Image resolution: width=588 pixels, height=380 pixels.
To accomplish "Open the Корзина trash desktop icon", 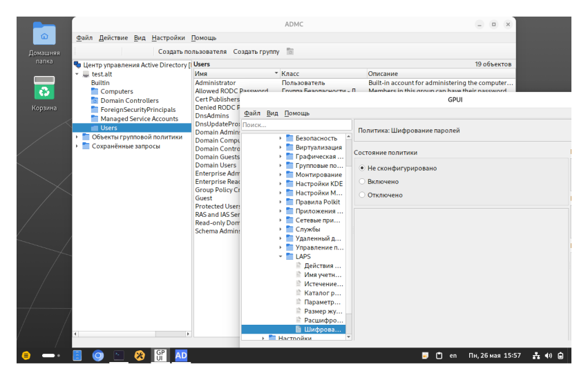I will (44, 88).
